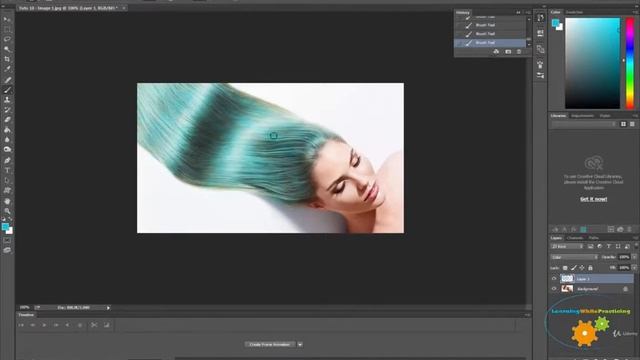The height and width of the screenshot is (360, 640).
Task: Toggle lock all for layer
Action: (x=590, y=268)
